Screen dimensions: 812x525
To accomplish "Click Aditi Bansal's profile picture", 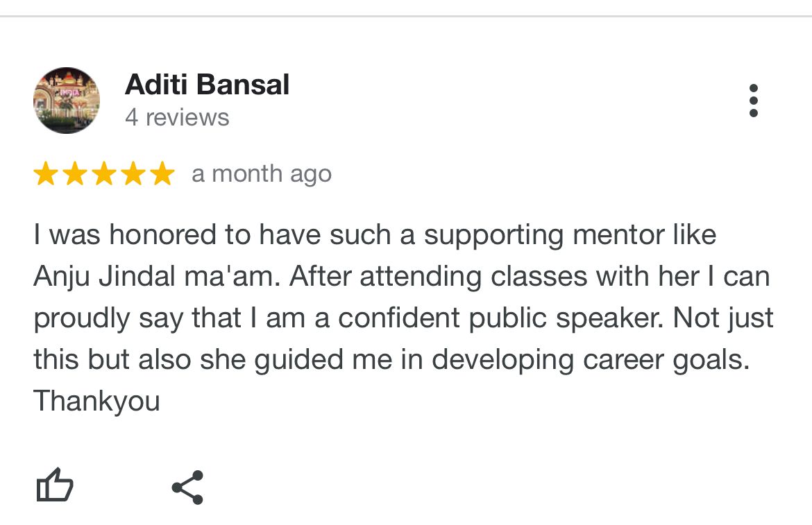I will coord(67,101).
